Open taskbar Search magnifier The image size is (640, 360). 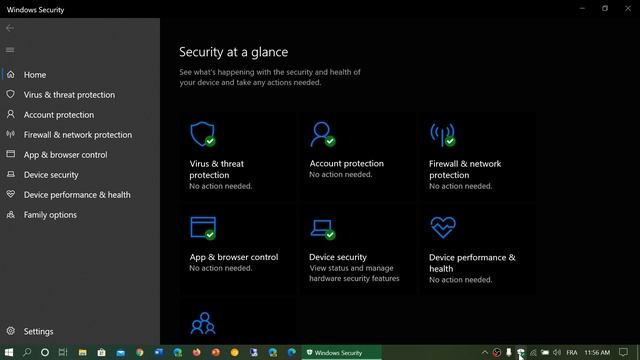[27, 352]
